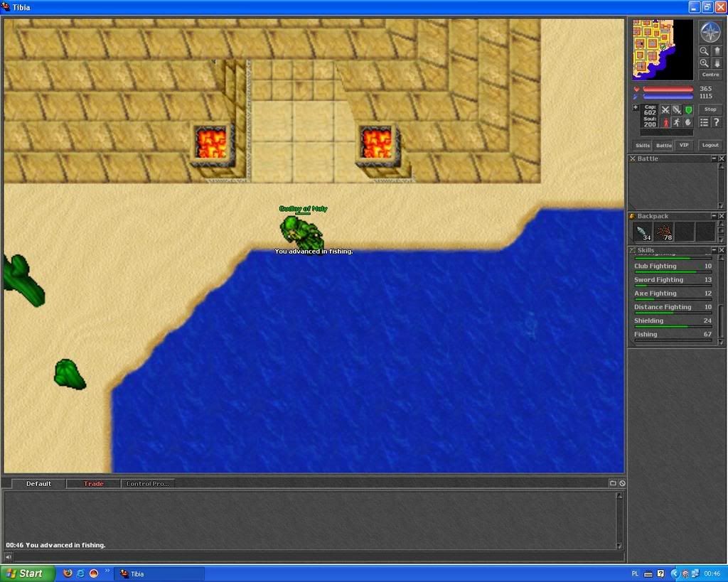The image size is (728, 582).
Task: Click the minimap compass rose
Action: coord(710,31)
